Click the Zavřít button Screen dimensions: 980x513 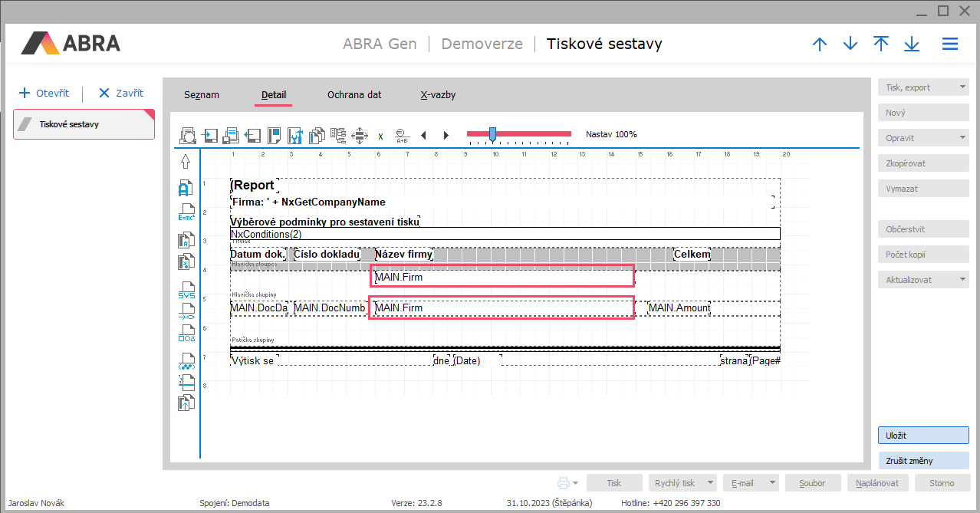(x=121, y=94)
